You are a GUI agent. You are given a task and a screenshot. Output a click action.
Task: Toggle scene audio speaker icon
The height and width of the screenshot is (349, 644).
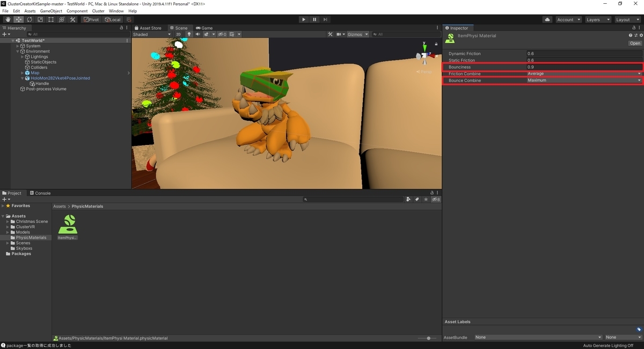point(197,34)
